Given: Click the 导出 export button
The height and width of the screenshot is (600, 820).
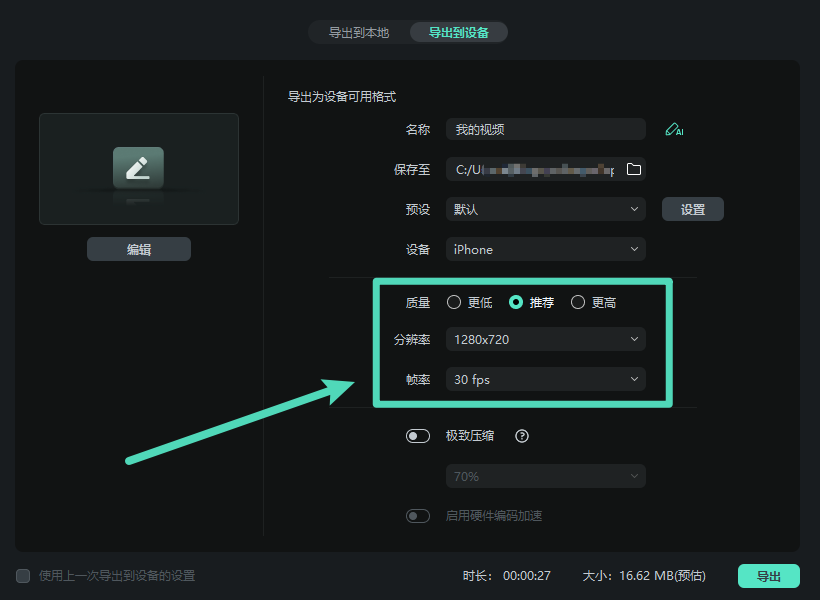Looking at the screenshot, I should 769,575.
